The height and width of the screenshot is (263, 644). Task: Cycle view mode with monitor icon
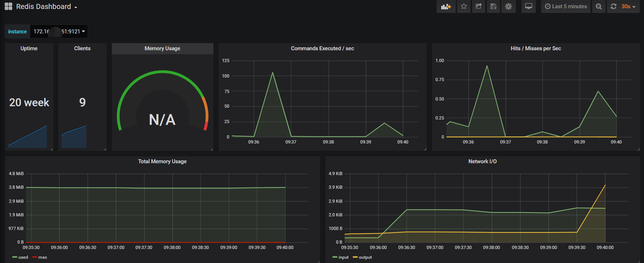[529, 6]
